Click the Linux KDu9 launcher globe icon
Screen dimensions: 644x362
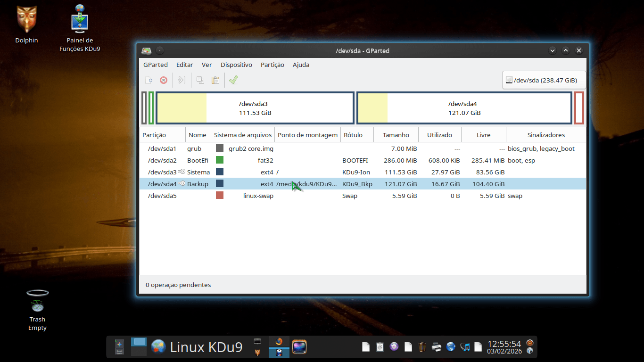[x=158, y=347]
